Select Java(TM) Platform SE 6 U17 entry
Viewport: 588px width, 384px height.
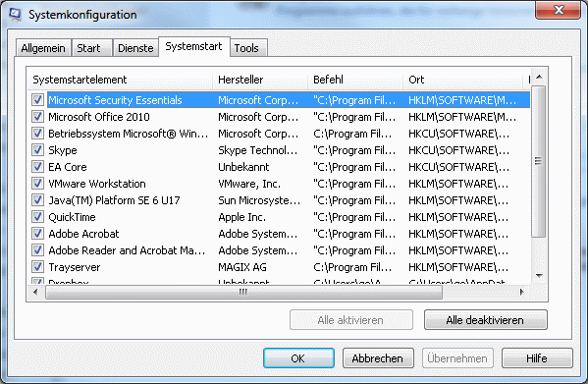[114, 200]
